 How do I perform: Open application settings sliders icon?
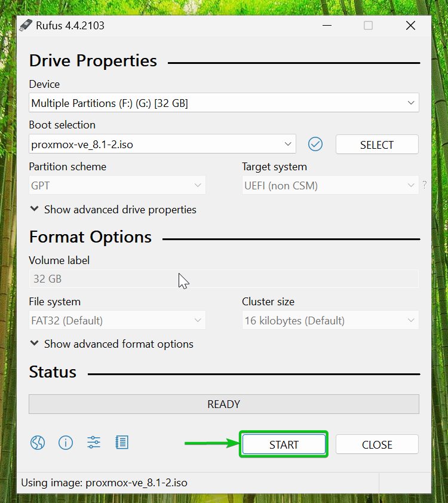tap(94, 443)
